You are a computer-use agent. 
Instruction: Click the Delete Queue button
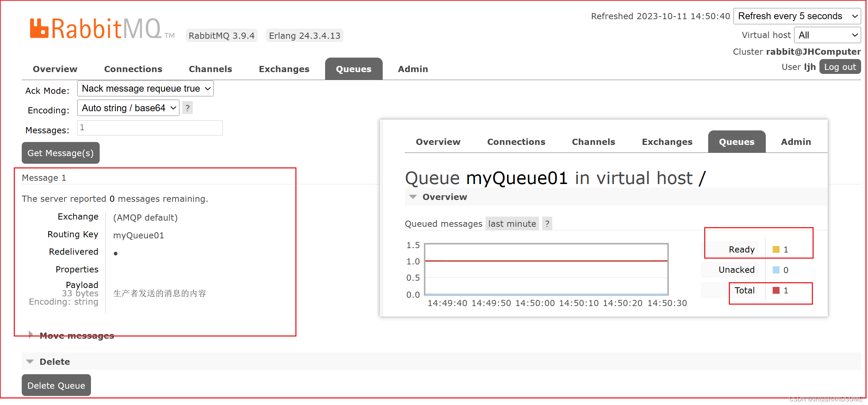(x=56, y=385)
